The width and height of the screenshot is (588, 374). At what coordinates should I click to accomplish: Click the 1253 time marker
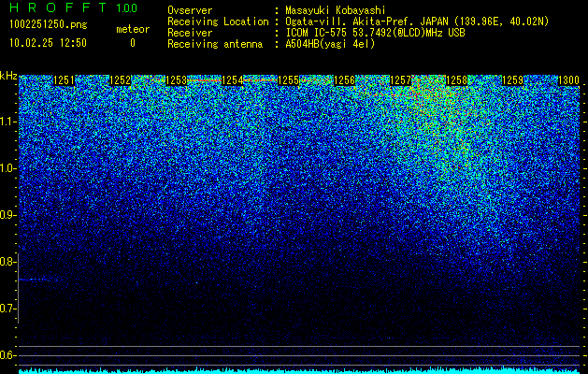click(176, 80)
